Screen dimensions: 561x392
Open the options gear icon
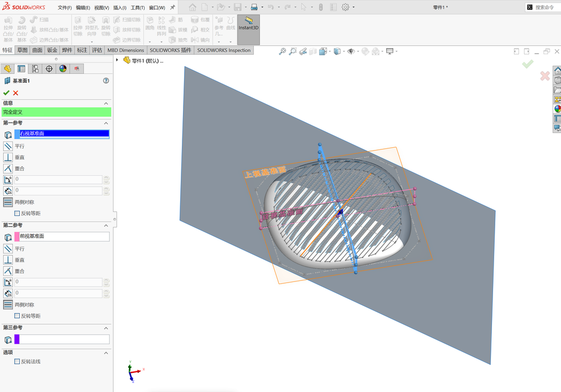pyautogui.click(x=345, y=7)
